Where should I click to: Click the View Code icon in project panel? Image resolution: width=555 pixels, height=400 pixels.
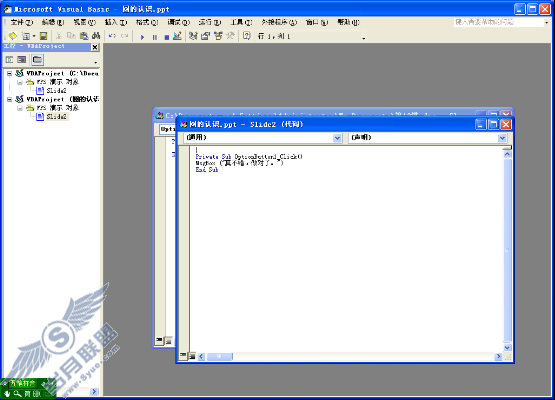pos(10,60)
